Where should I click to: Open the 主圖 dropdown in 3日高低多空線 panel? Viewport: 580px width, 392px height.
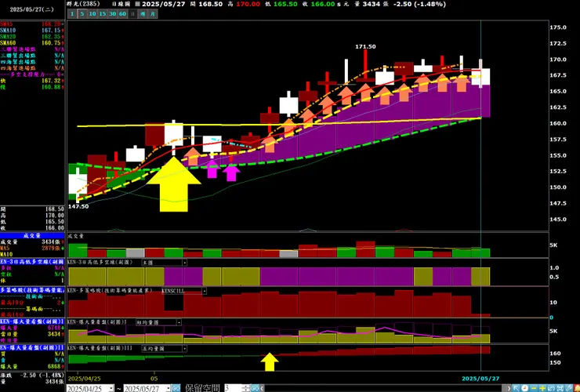point(165,263)
